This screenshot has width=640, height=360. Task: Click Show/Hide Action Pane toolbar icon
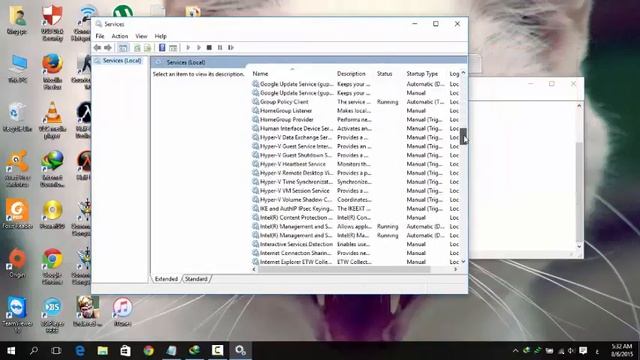tap(173, 48)
